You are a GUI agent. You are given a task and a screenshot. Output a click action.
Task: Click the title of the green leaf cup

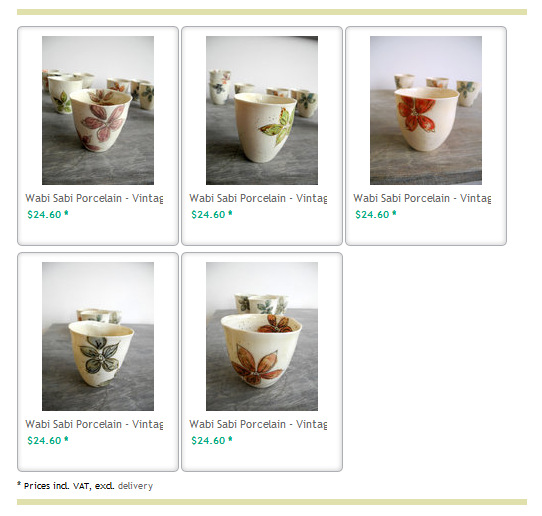[x=258, y=198]
